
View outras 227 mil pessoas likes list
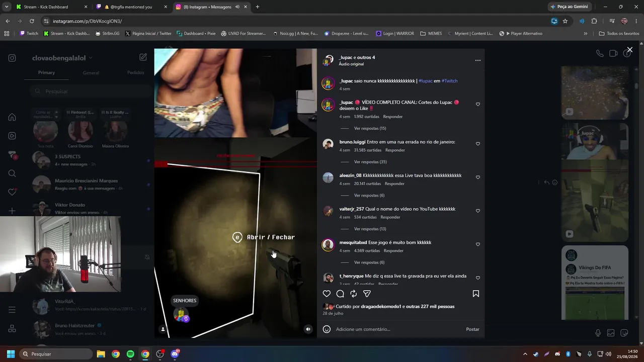tap(430, 307)
